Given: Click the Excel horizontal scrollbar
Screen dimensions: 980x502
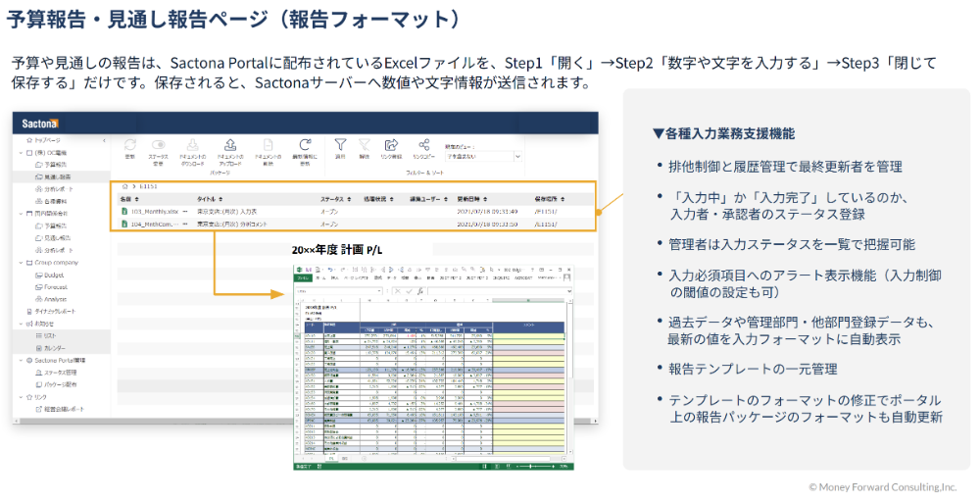Looking at the screenshot, I should coord(507,459).
